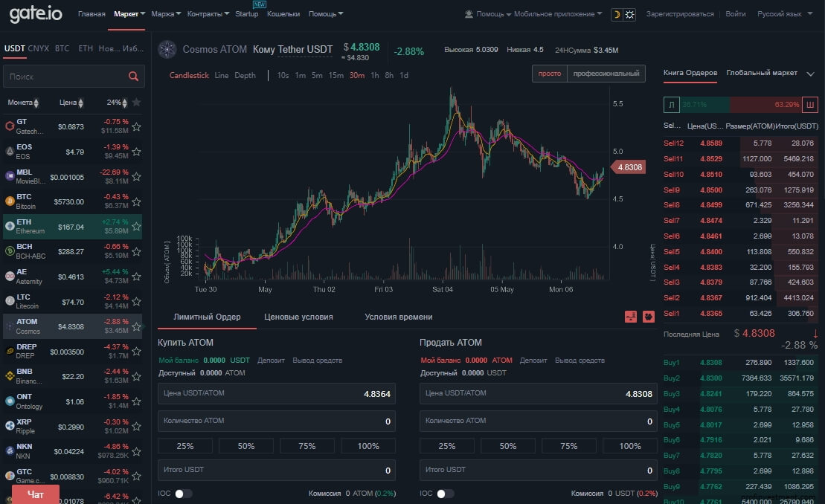Star the BCH row
Image resolution: width=825 pixels, height=504 pixels.
click(136, 252)
